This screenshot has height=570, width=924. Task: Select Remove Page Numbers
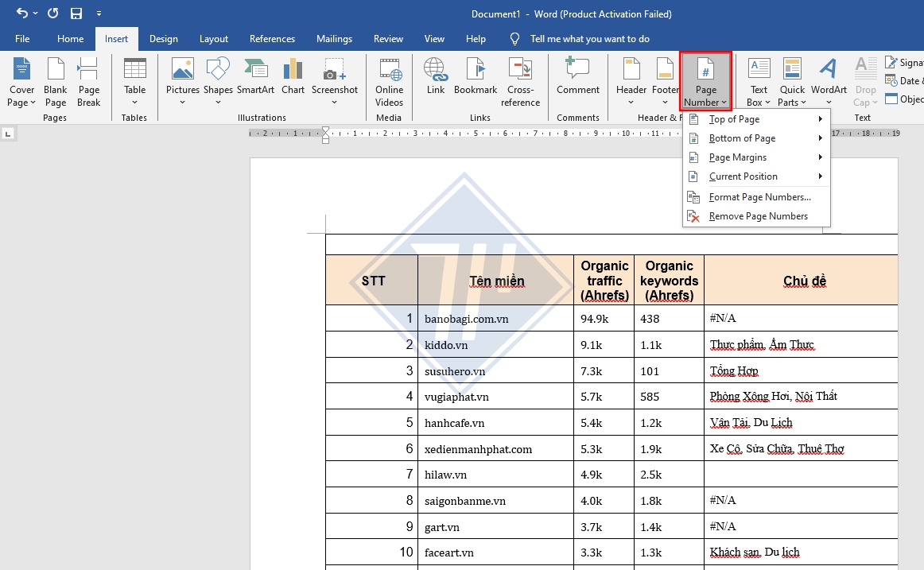click(758, 216)
